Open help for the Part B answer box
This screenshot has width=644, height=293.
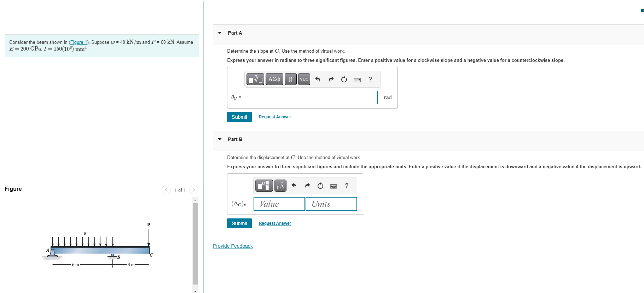click(347, 186)
